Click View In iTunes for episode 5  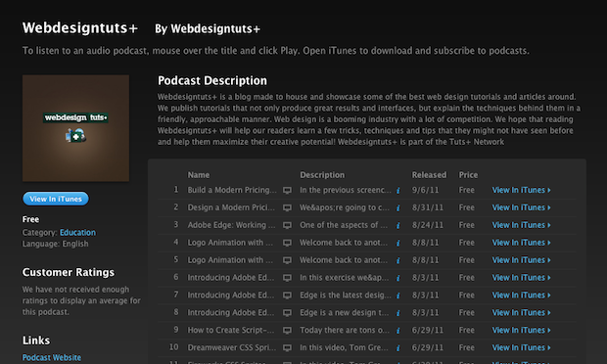521,260
